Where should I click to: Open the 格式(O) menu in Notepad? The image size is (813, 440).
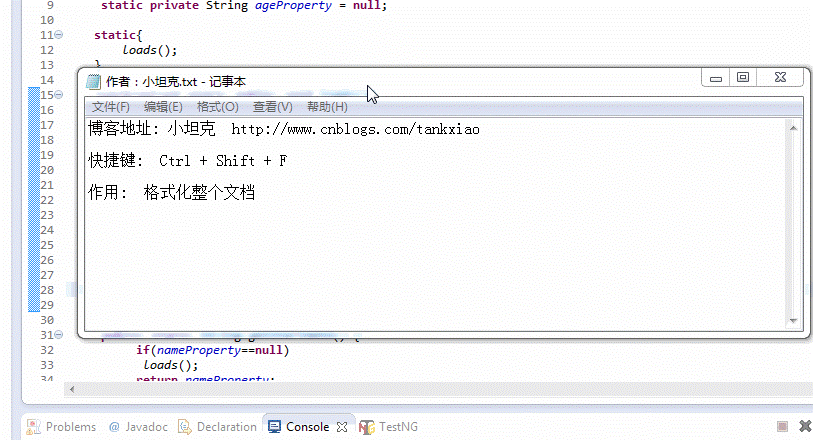[217, 107]
